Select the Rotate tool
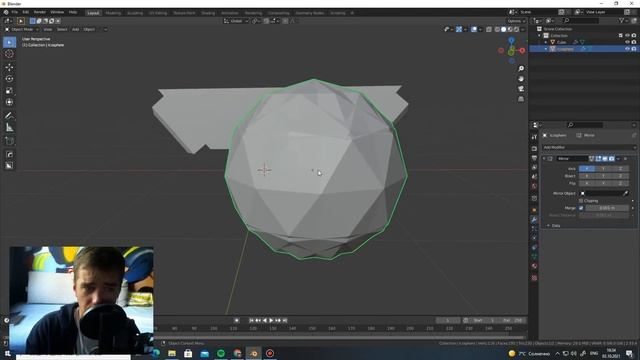This screenshot has width=640, height=360. [x=9, y=79]
